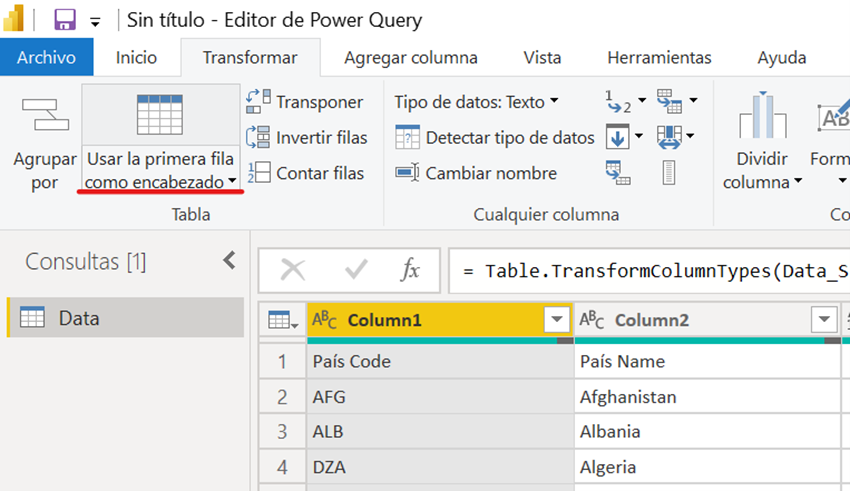Click the Move column icon

tap(669, 137)
